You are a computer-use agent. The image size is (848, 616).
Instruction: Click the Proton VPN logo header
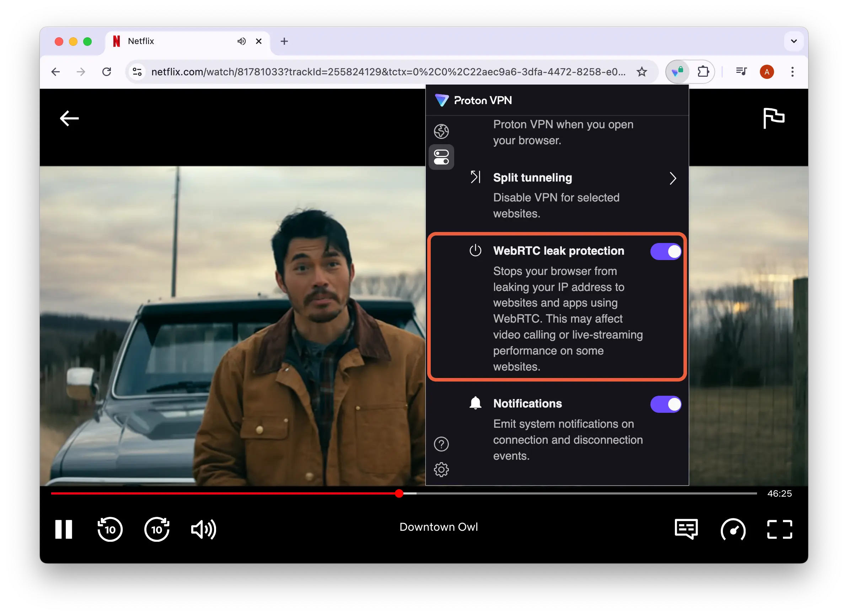click(x=473, y=100)
